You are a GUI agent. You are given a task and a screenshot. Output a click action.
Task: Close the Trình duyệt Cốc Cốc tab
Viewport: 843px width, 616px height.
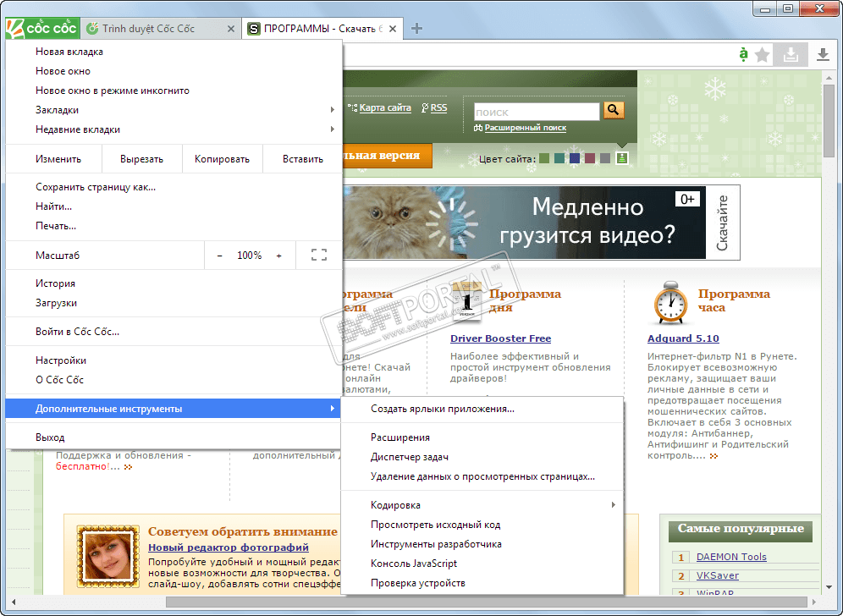[x=231, y=29]
